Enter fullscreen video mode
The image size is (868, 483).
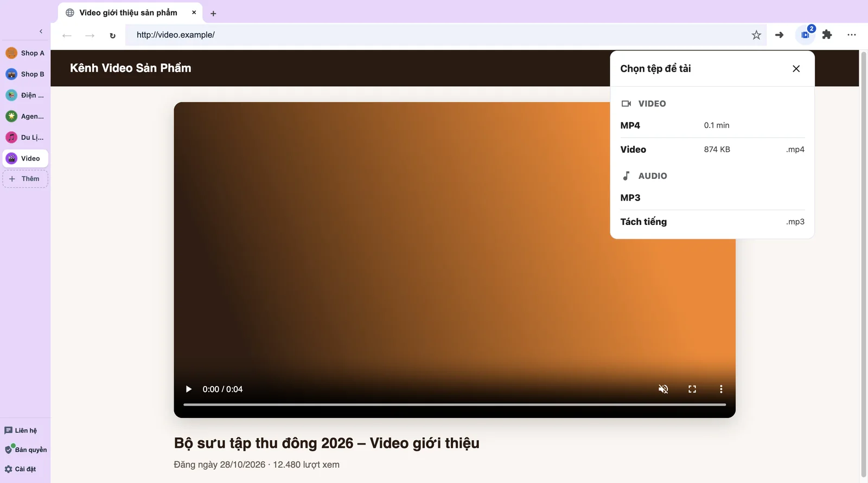tap(692, 389)
